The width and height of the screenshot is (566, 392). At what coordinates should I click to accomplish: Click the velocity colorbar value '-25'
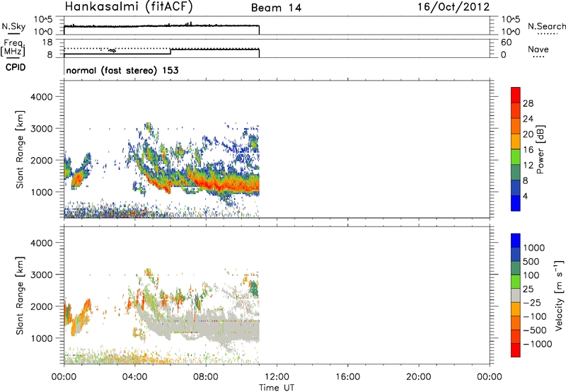tap(532, 302)
